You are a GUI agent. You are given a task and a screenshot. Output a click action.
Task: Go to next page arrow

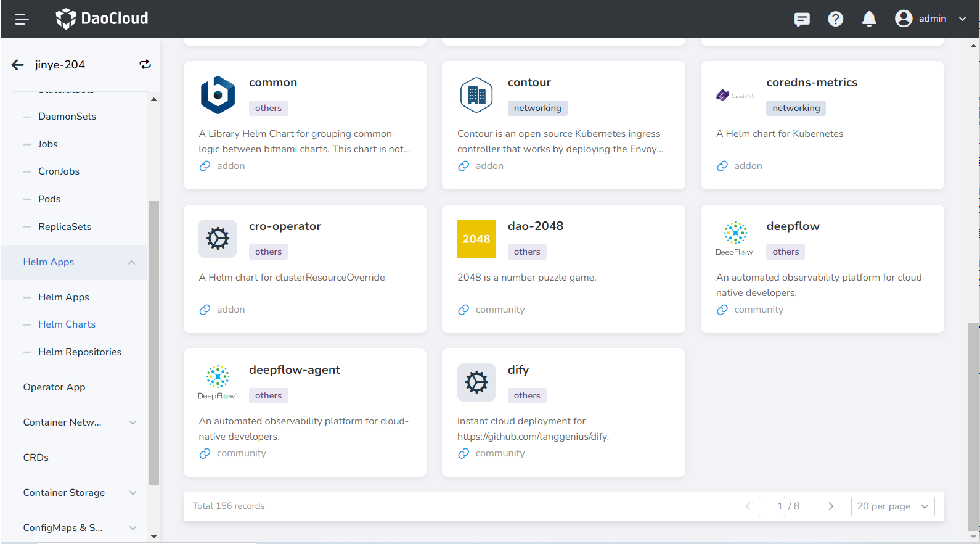831,506
